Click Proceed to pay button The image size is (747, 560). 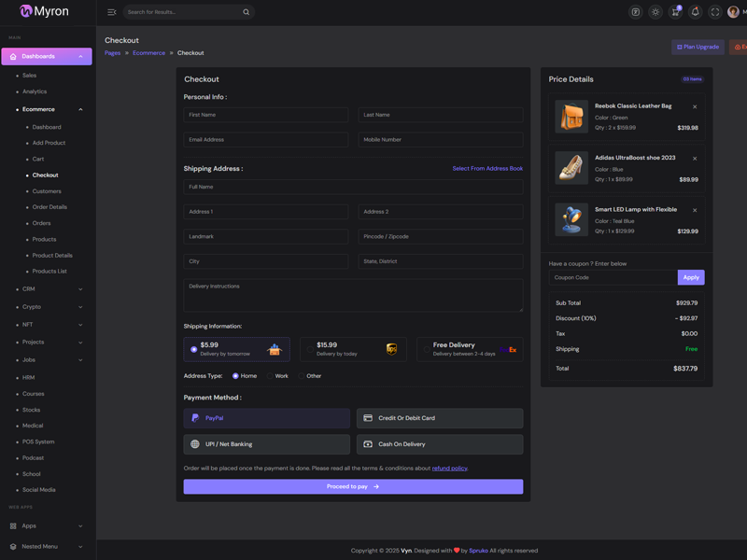click(x=353, y=486)
